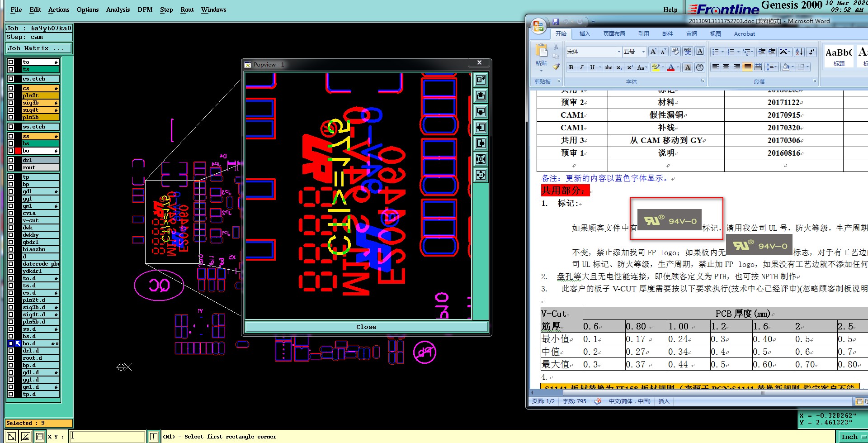Screen dimensions: 868x443
Task: Open the highlight color dropdown arrow
Action: [x=663, y=67]
